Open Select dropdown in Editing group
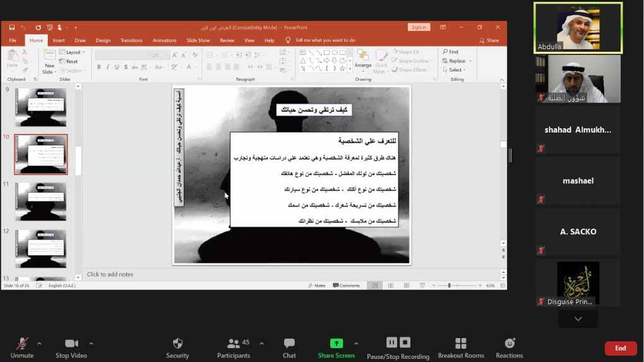Viewport: 644px width, 362px height. click(454, 70)
